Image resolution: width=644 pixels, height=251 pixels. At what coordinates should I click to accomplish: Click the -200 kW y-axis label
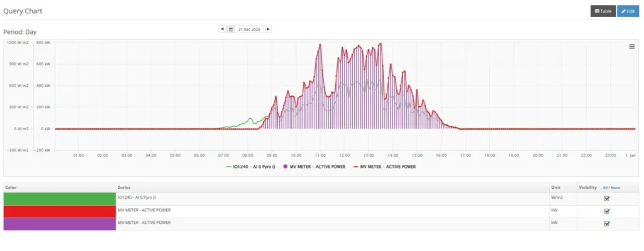pyautogui.click(x=42, y=150)
